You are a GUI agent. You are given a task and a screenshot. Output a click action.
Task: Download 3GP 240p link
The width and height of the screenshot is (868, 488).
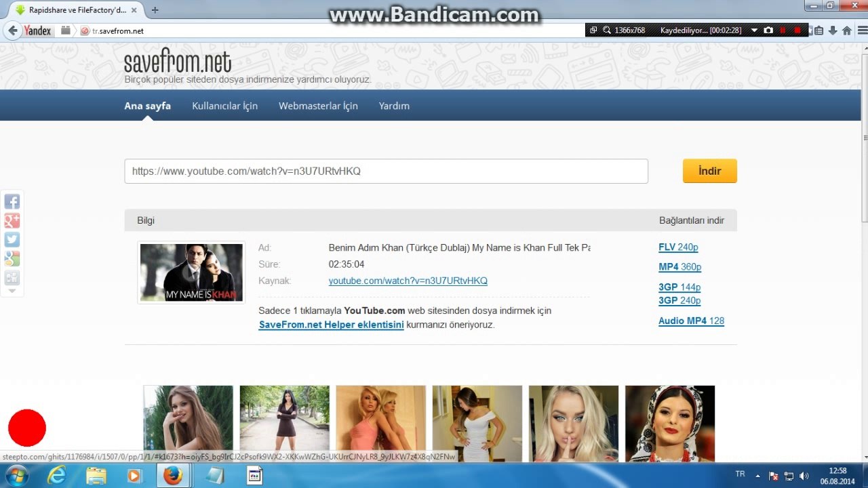[679, 300]
